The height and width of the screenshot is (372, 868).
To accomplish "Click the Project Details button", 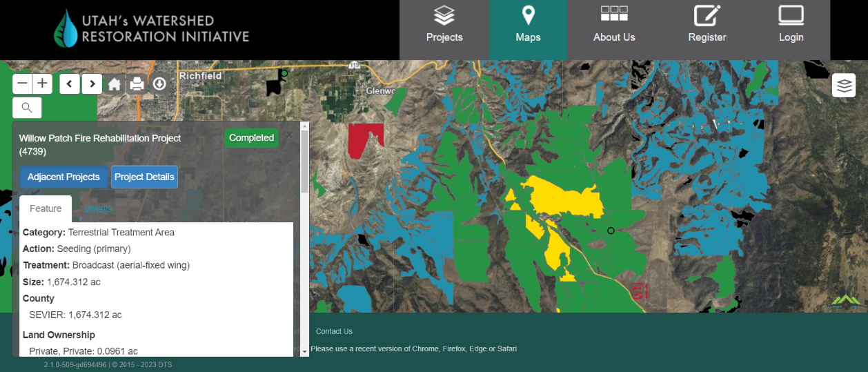I will pyautogui.click(x=144, y=177).
